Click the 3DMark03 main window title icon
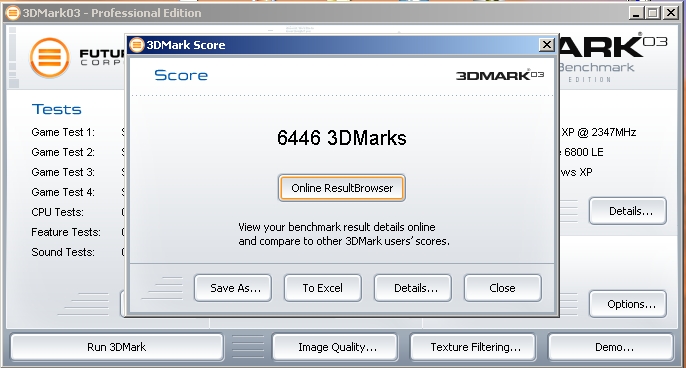 13,13
